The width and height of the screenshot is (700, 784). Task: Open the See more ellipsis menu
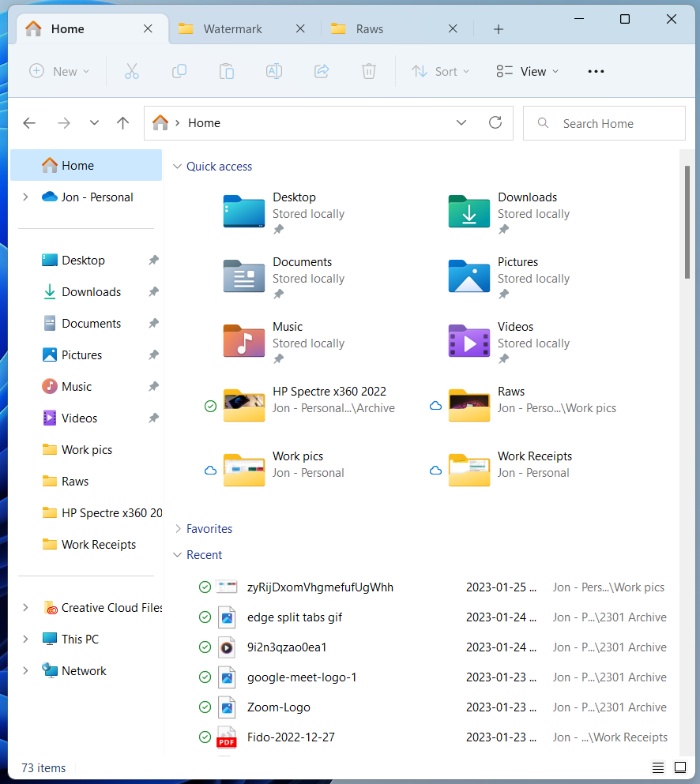click(x=596, y=71)
